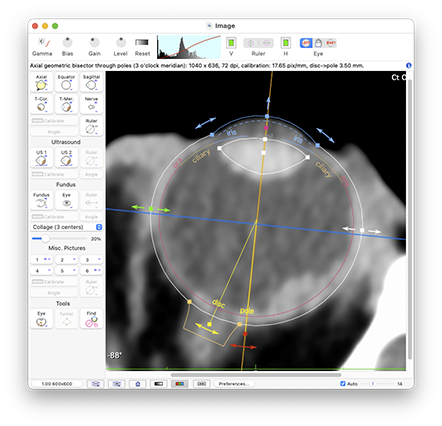Toggle the Auto checkbox
The image size is (442, 426).
pos(343,384)
